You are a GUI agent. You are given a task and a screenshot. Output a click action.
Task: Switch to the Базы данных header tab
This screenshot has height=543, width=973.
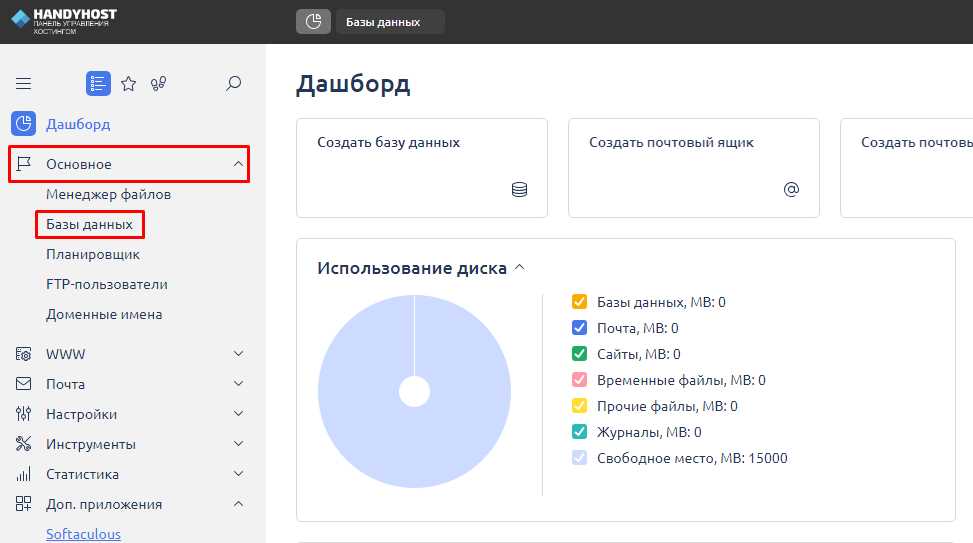[390, 22]
